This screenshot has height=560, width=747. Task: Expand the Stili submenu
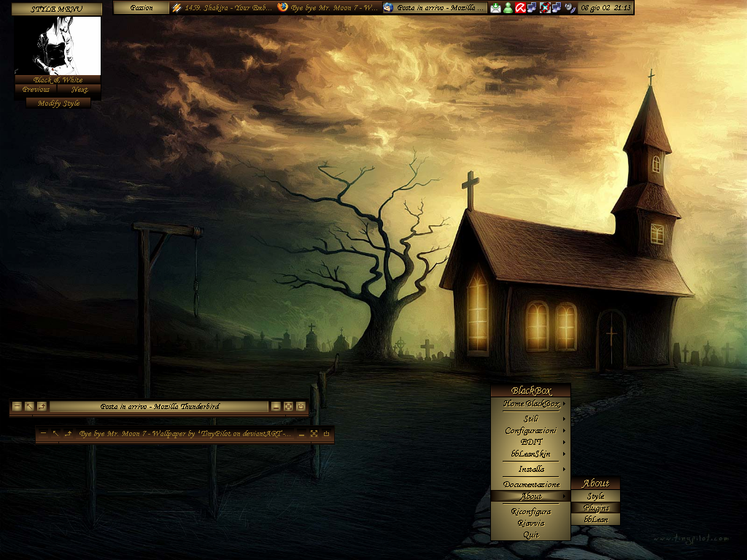click(531, 419)
